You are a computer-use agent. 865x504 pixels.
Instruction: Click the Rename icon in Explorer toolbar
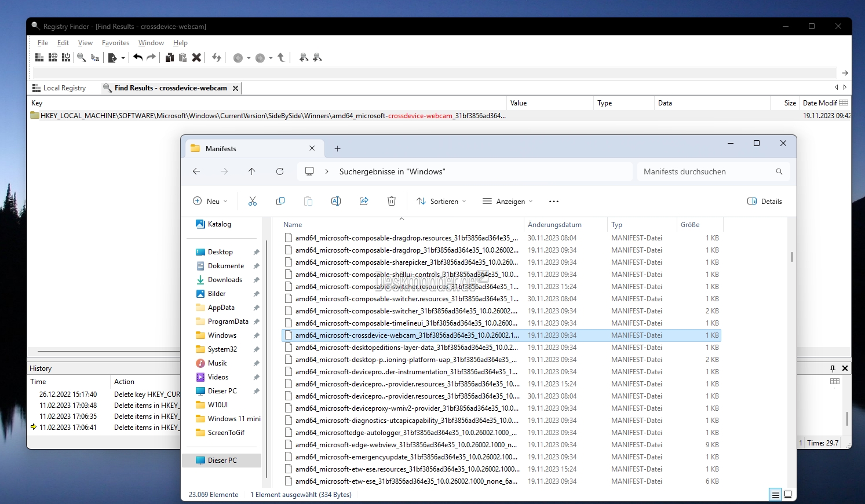(336, 201)
